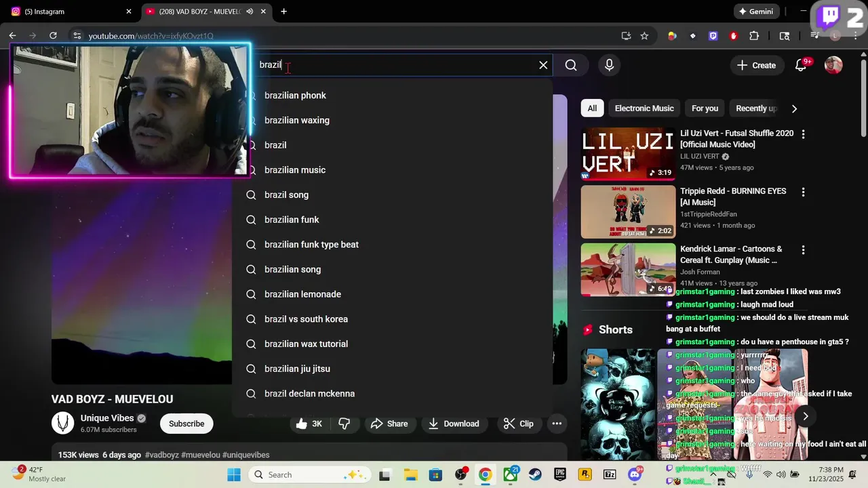Screen dimensions: 868x488
Task: Choose suggestion brazil song
Action: tap(392, 195)
